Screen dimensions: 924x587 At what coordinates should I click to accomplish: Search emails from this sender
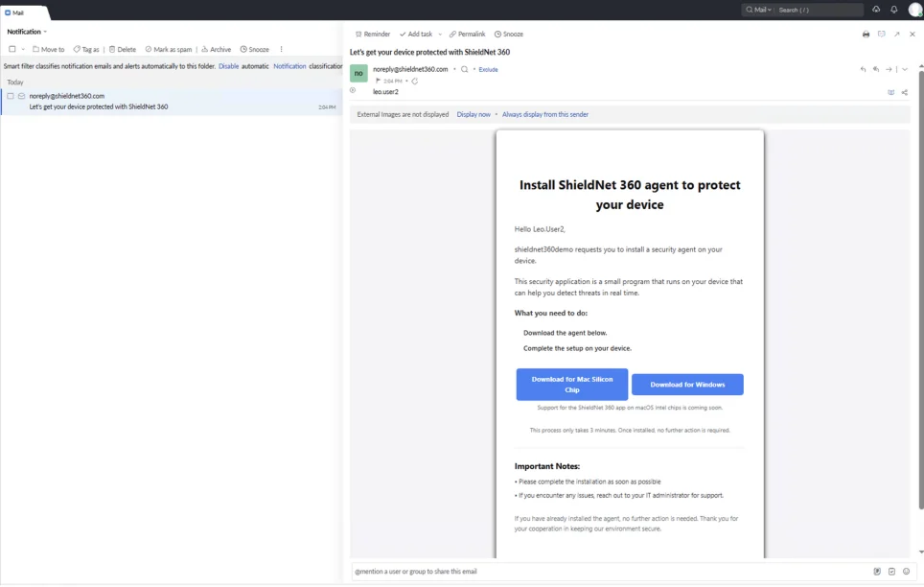pyautogui.click(x=464, y=70)
